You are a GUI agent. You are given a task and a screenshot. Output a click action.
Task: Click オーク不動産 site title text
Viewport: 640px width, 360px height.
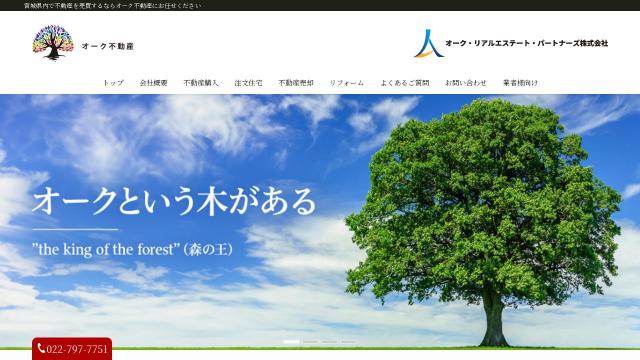(108, 46)
